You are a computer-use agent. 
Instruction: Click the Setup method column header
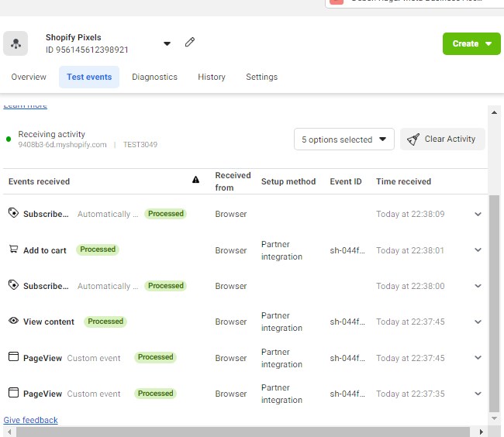[288, 181]
